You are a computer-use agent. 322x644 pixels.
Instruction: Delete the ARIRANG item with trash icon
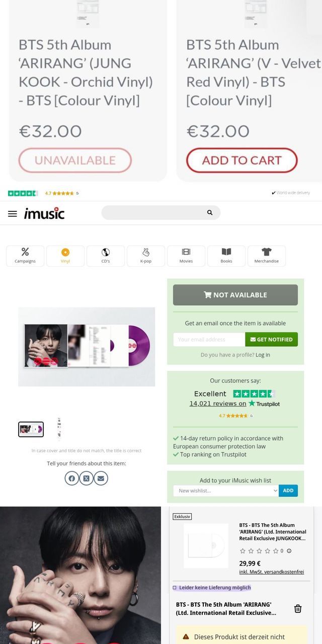pyautogui.click(x=298, y=609)
